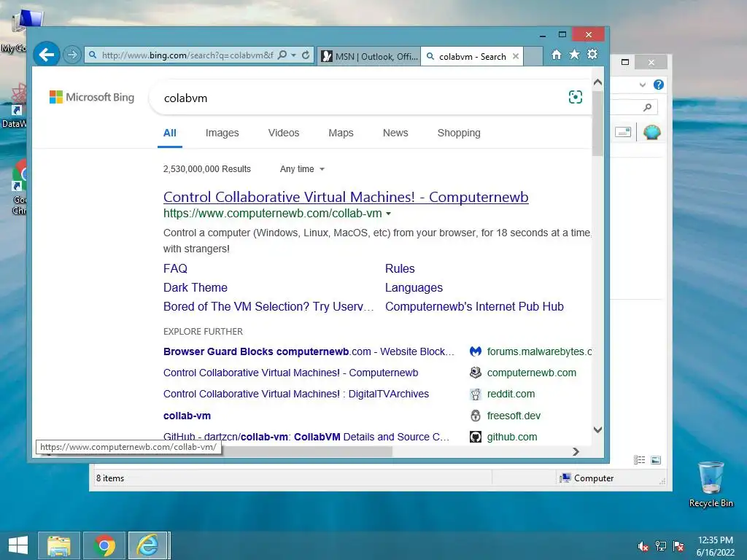Switch to Images results tab
Image resolution: width=747 pixels, height=560 pixels.
(222, 133)
